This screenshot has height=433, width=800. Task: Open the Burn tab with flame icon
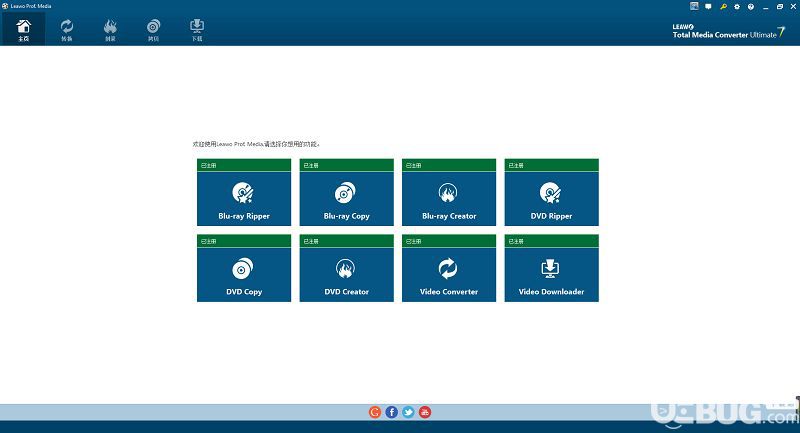(x=110, y=30)
